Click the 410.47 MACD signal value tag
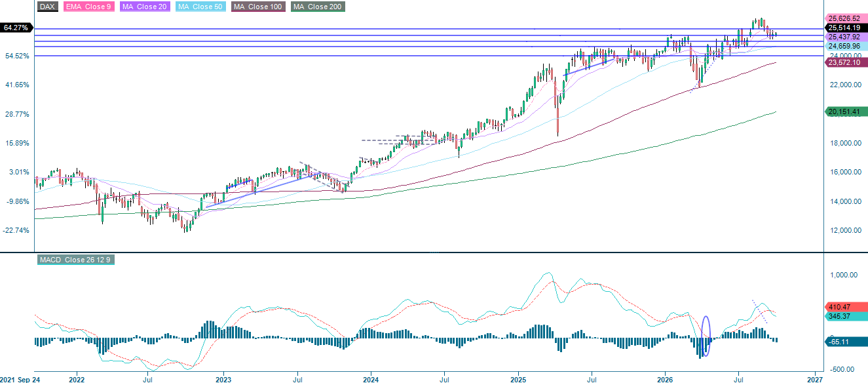The width and height of the screenshot is (868, 383). 846,306
